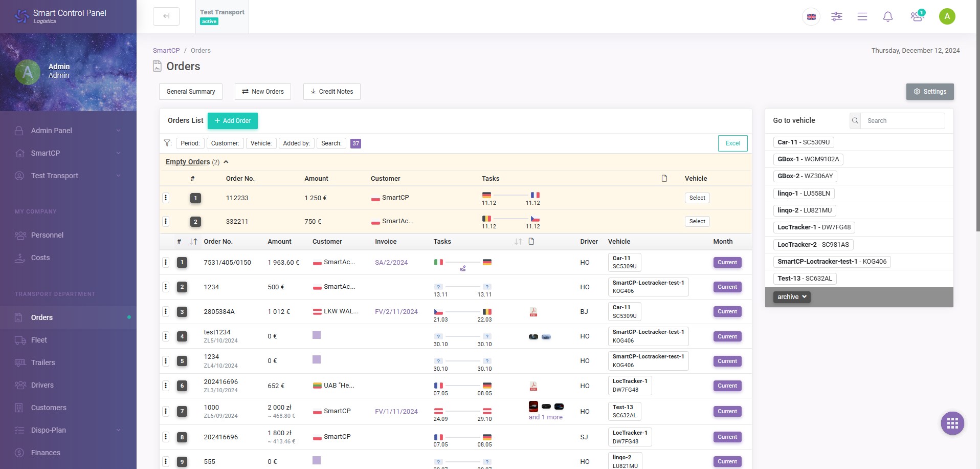Click the floating apps grid button

coord(952,423)
